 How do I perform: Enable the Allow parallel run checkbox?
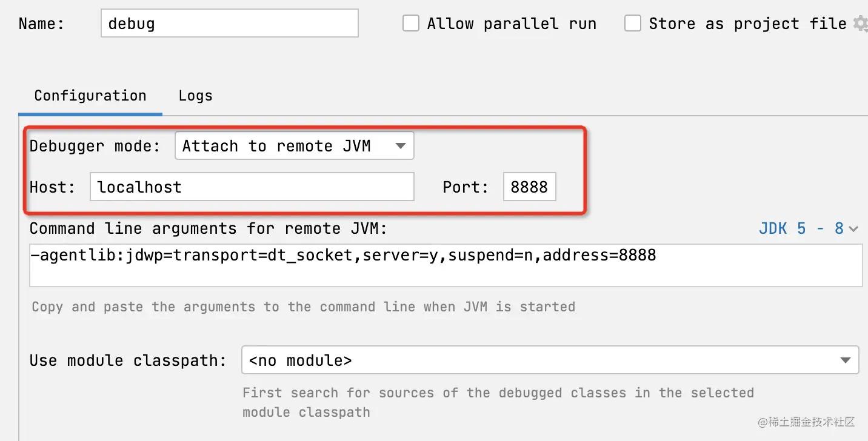[x=411, y=24]
